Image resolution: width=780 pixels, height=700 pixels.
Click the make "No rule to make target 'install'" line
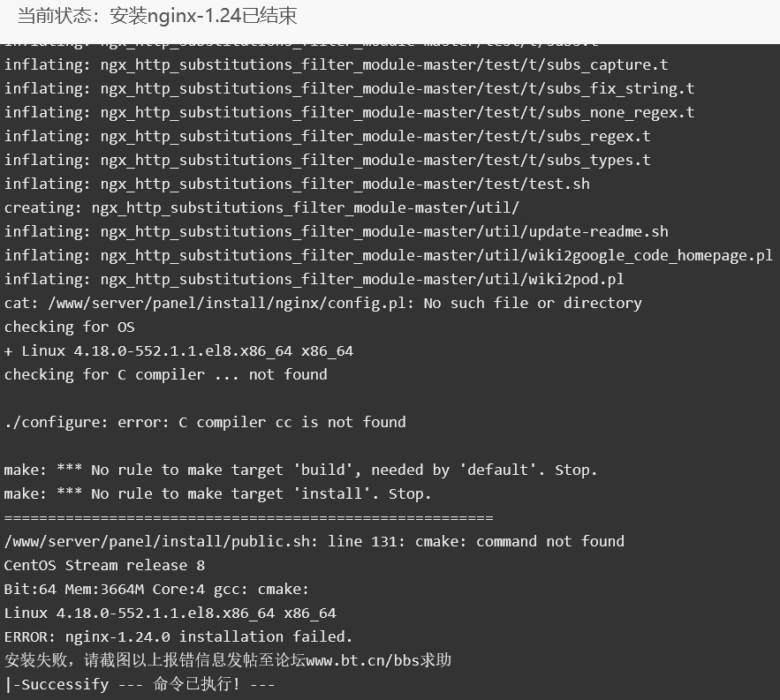click(217, 493)
